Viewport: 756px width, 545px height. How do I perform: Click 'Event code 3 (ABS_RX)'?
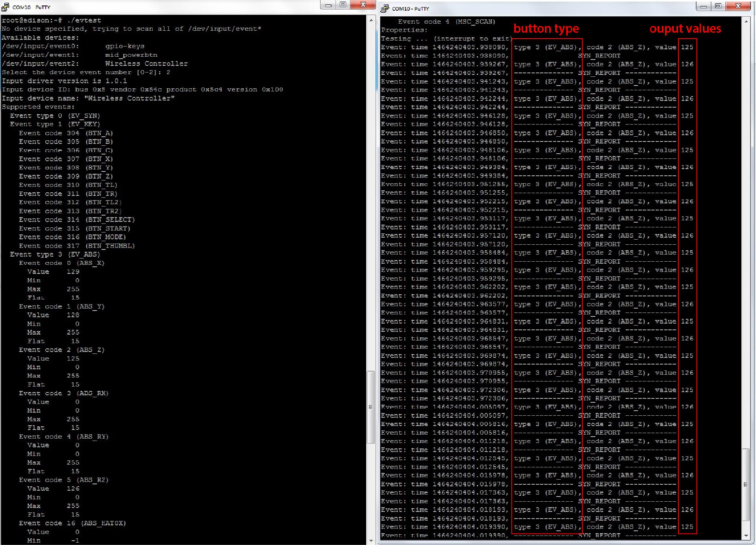pyautogui.click(x=64, y=393)
